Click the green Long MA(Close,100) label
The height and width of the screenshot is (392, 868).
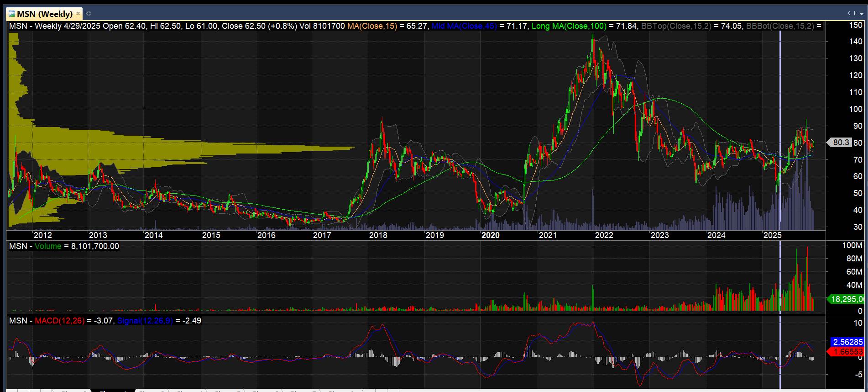pyautogui.click(x=569, y=26)
